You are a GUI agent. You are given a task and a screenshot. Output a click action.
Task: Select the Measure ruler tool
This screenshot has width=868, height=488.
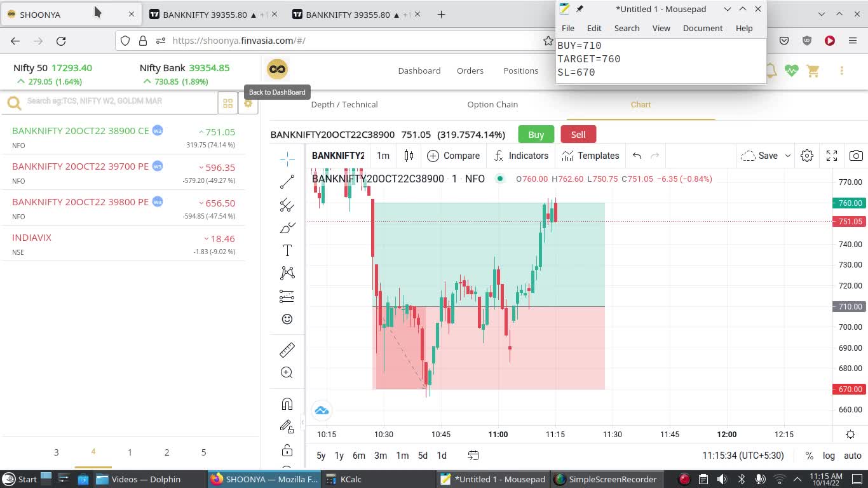[287, 349]
